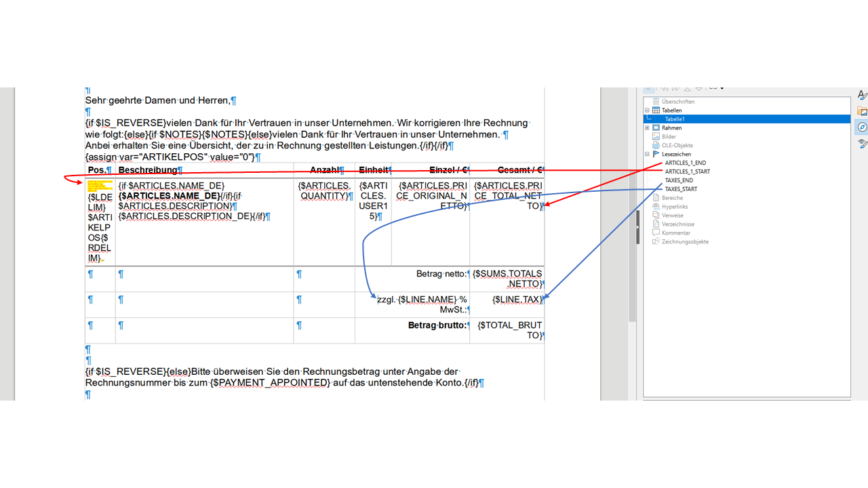This screenshot has height=488, width=868.
Task: Open the Gallery deck in the sidebar
Action: [862, 111]
